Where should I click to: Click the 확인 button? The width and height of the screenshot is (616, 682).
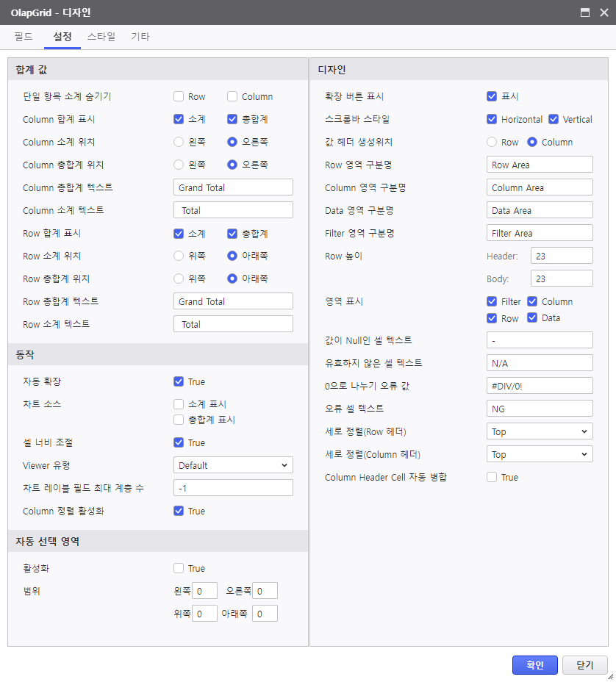coord(534,665)
